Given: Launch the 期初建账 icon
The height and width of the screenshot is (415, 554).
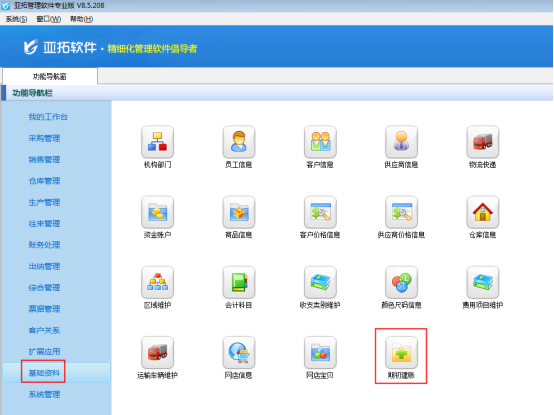Looking at the screenshot, I should click(401, 352).
